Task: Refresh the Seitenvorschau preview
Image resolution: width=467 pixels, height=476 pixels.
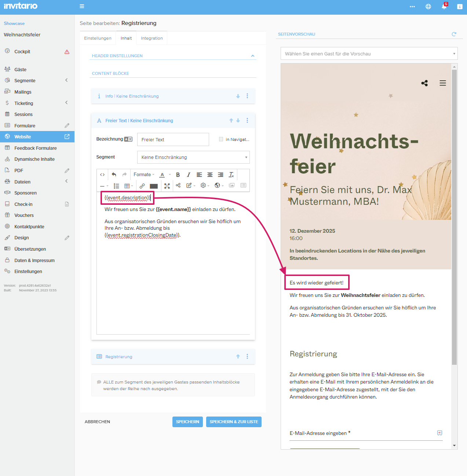Action: [x=454, y=34]
